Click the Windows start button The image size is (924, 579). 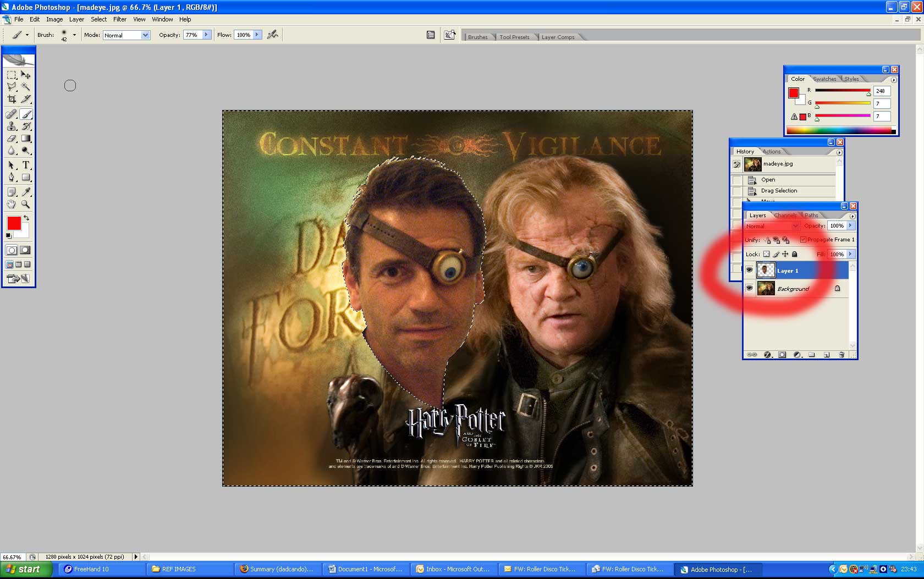click(x=26, y=569)
